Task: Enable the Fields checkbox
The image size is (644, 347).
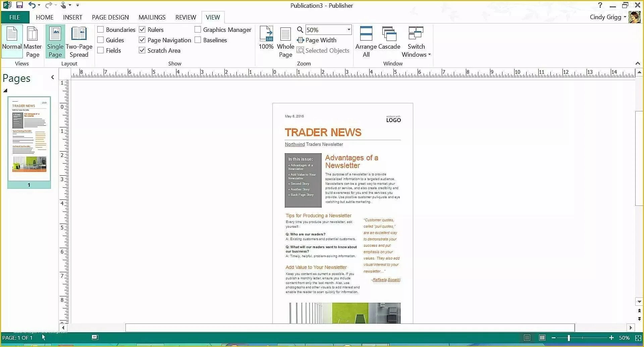Action: tap(100, 50)
